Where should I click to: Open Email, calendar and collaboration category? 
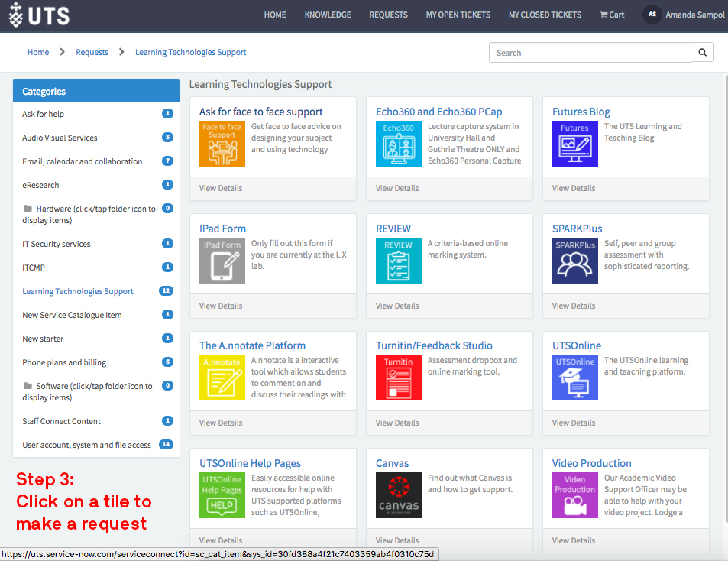(83, 161)
